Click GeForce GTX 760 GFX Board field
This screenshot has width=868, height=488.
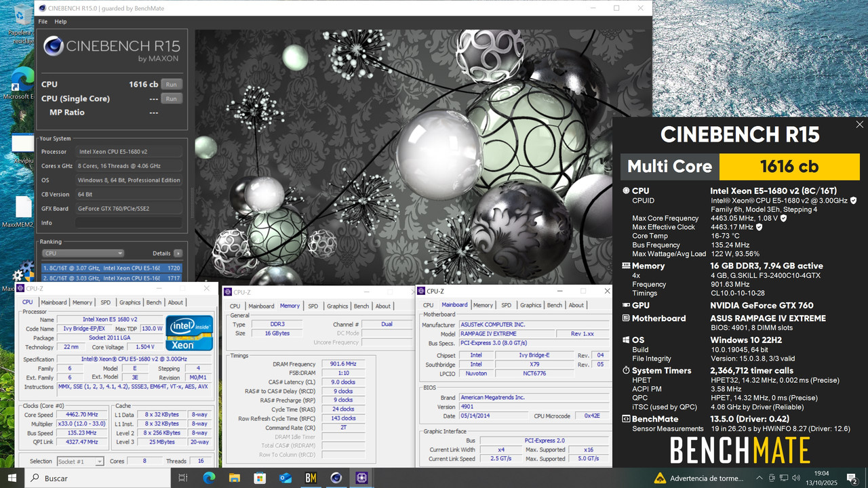coord(129,209)
